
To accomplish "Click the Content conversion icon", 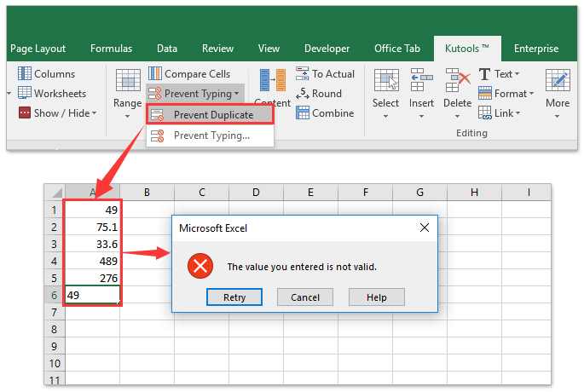I will [x=273, y=80].
